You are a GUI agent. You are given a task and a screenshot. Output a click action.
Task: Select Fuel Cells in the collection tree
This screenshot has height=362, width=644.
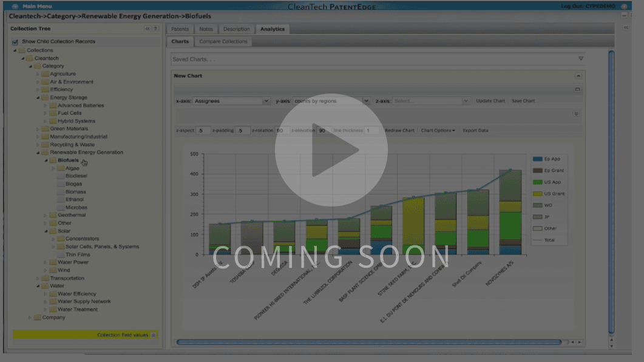(x=70, y=113)
